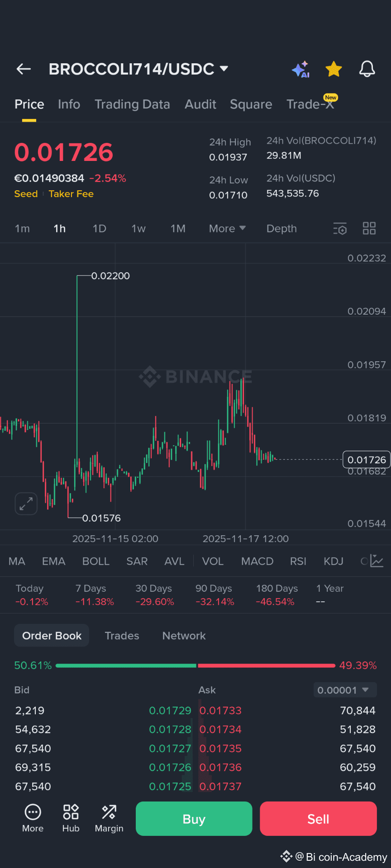Toggle the EMA indicator

(x=53, y=561)
